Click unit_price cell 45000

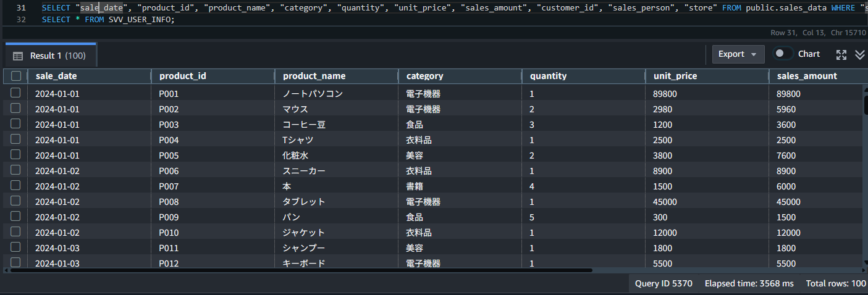[x=707, y=202]
